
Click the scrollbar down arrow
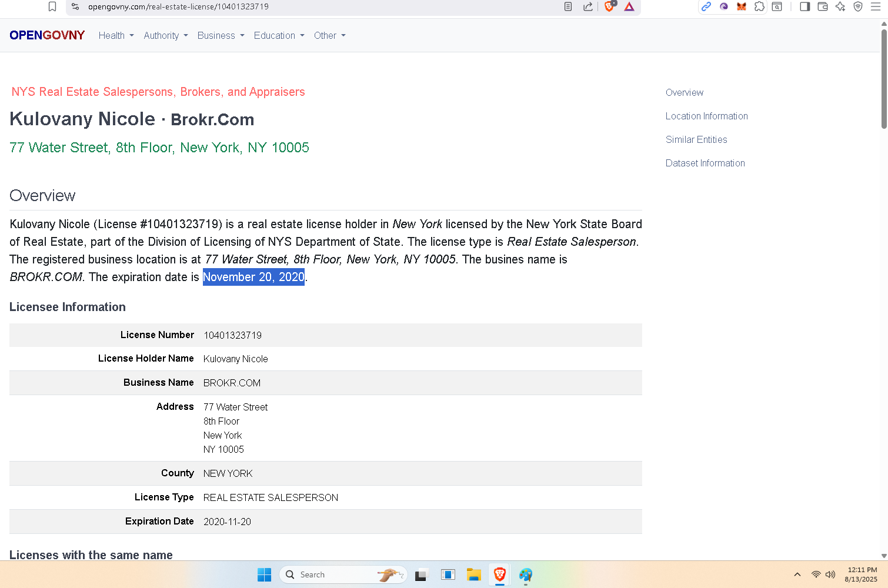pyautogui.click(x=884, y=556)
